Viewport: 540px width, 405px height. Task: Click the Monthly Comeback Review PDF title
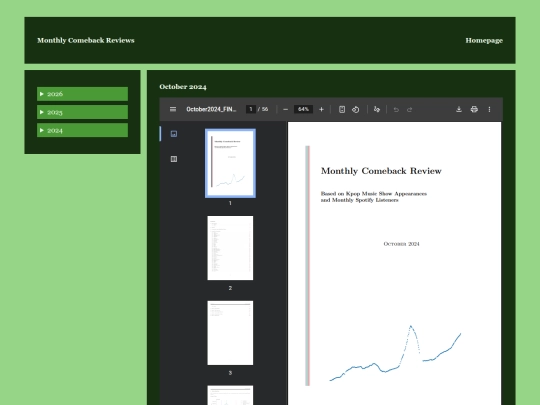381,171
